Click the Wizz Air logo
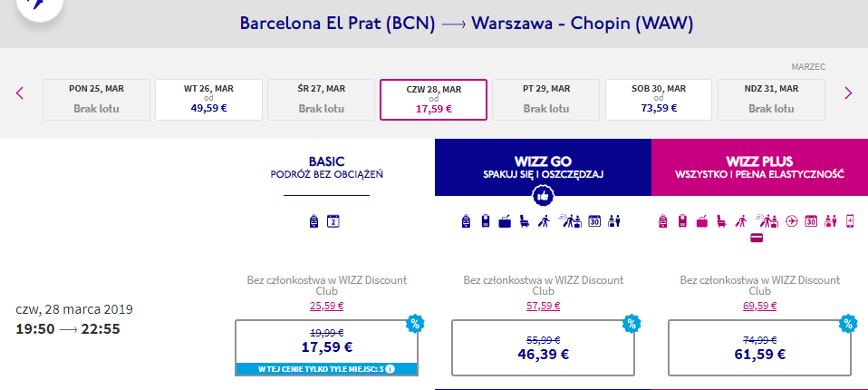This screenshot has height=390, width=868. click(x=38, y=5)
